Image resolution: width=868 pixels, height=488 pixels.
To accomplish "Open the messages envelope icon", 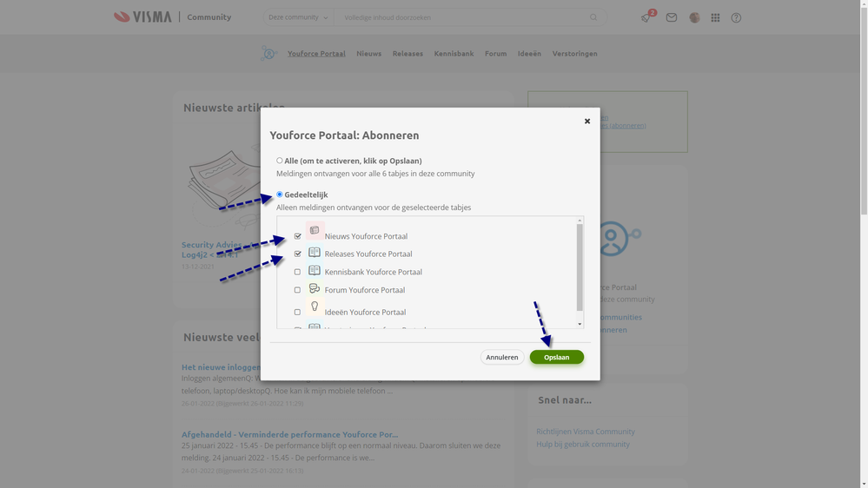I will click(x=672, y=17).
